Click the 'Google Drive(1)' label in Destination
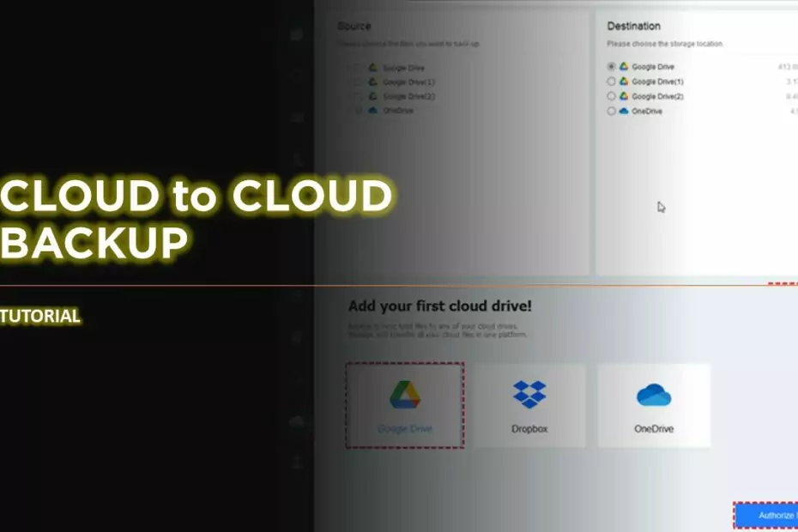 click(x=657, y=82)
